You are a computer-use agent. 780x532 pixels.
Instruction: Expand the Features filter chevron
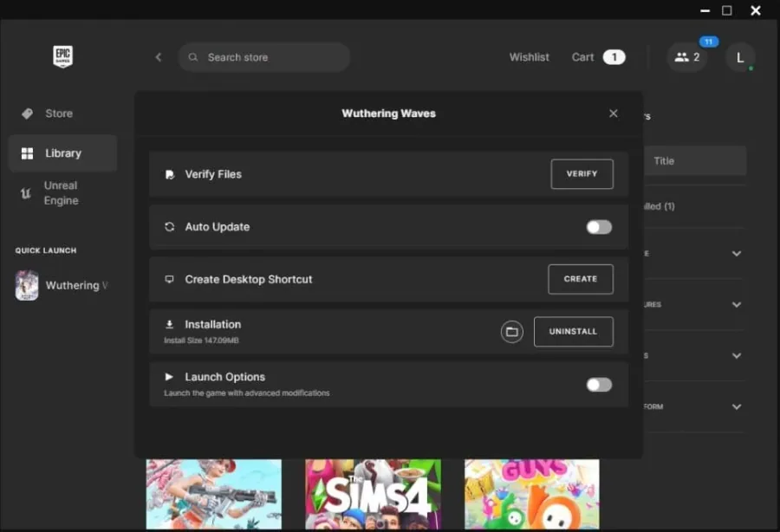tap(736, 305)
